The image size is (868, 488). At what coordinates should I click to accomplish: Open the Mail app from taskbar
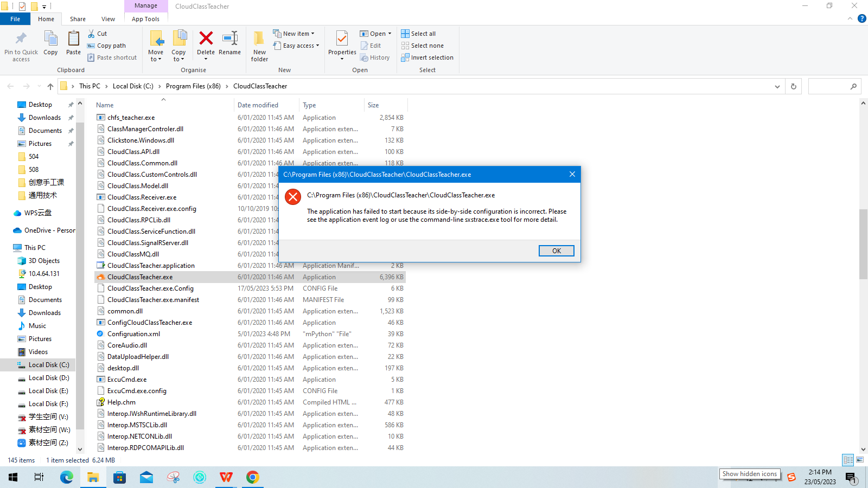pos(146,477)
